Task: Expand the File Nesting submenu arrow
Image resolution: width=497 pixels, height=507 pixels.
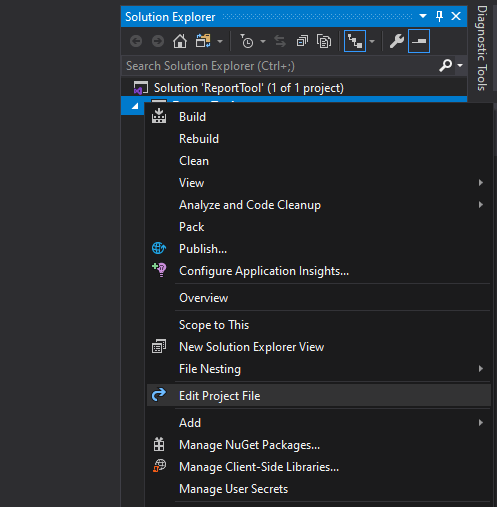Action: 481,369
